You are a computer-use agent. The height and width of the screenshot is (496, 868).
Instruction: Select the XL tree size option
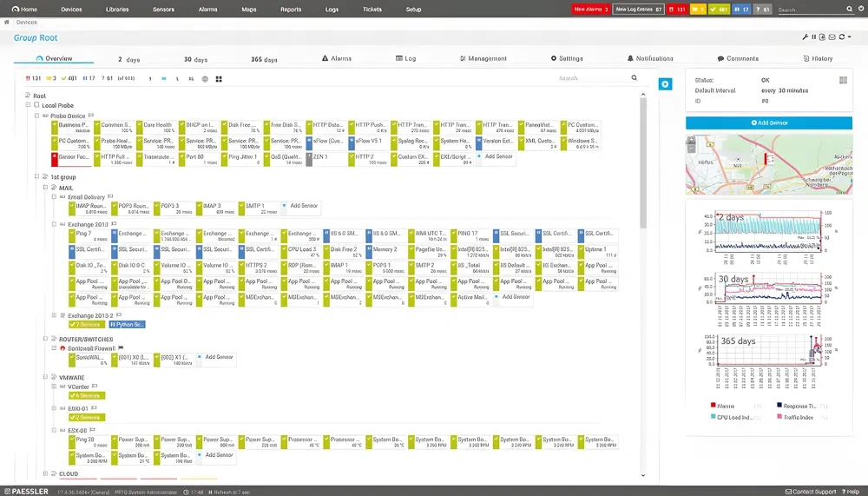tap(191, 79)
